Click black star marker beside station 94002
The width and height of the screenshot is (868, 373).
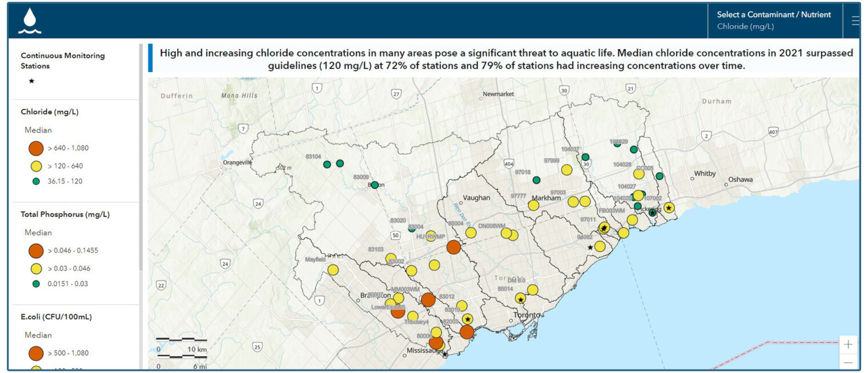[590, 247]
